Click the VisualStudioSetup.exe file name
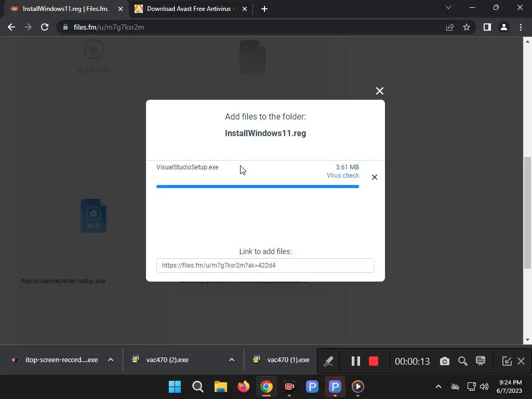Screen dimensions: 532x399 tap(187, 167)
